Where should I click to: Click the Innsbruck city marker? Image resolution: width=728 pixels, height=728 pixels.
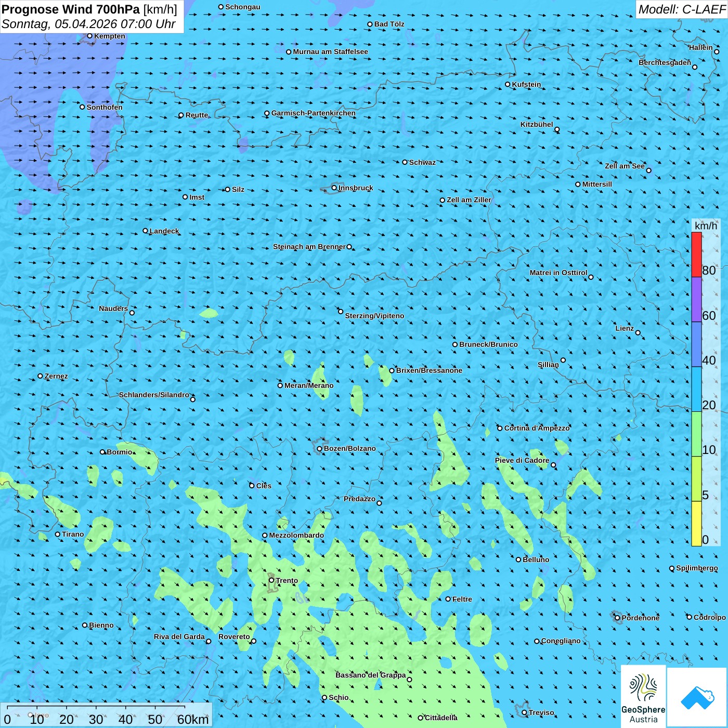coord(334,188)
